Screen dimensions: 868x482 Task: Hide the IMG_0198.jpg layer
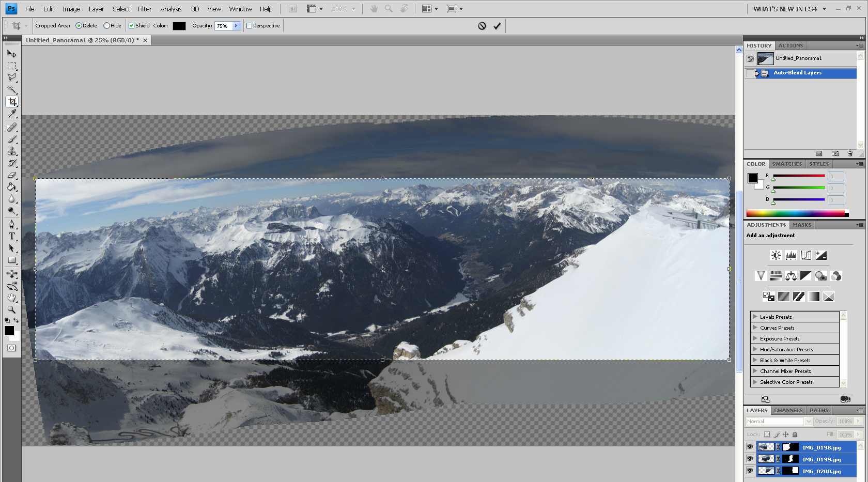pyautogui.click(x=750, y=447)
